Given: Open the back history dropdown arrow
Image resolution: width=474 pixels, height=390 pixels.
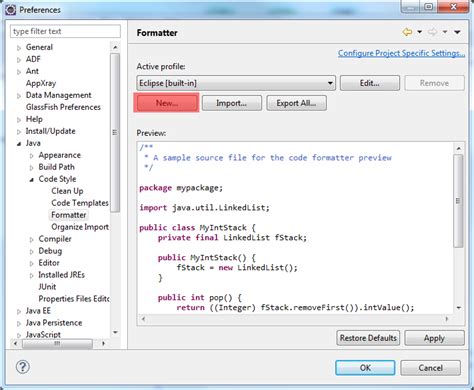Looking at the screenshot, I should 420,32.
